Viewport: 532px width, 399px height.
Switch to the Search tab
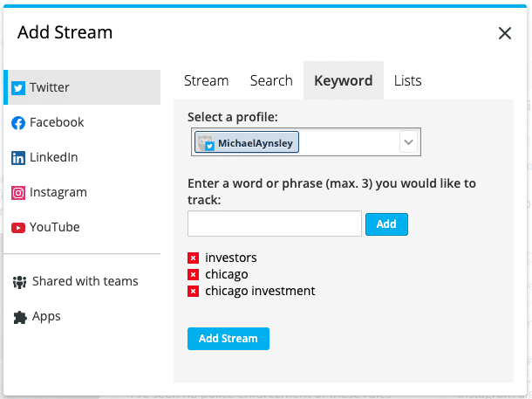(x=271, y=81)
